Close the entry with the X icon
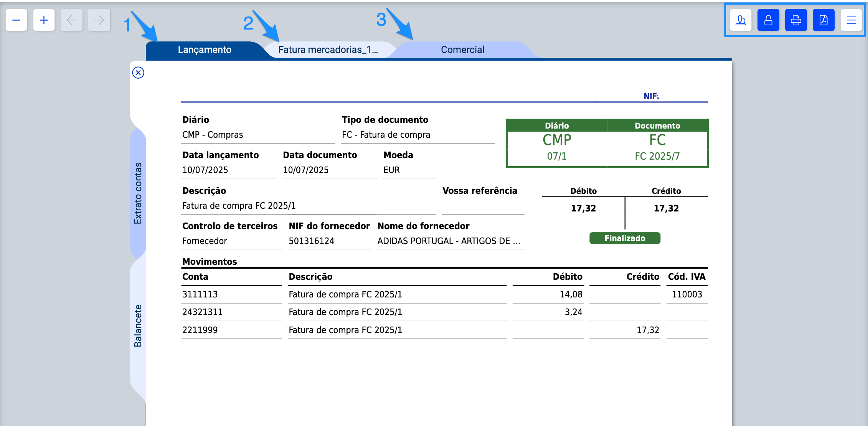The height and width of the screenshot is (426, 868). tap(138, 73)
